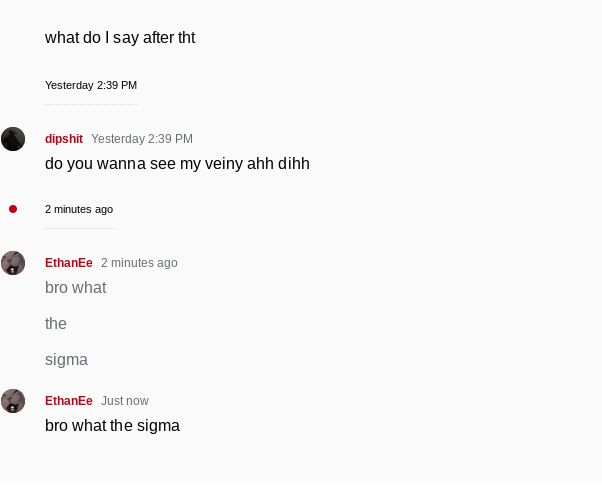Screen dimensions: 602x496
Task: Select the message 'do you wanna see my veiny ahh dihh'
Action: click(177, 164)
